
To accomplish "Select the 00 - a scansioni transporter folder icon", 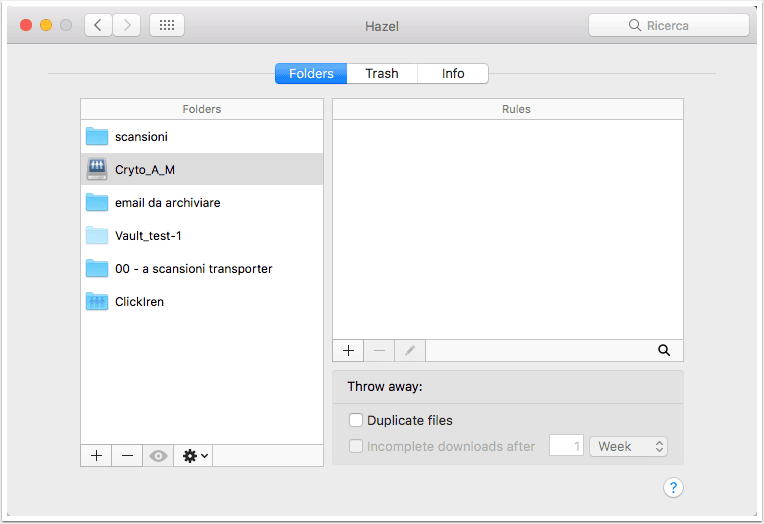I will click(97, 269).
